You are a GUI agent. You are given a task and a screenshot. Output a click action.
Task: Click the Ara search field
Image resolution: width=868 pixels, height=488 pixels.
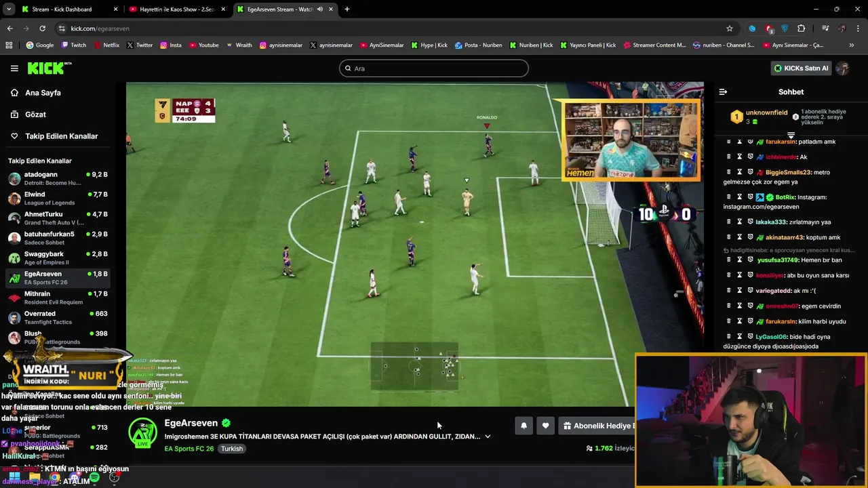pyautogui.click(x=434, y=68)
